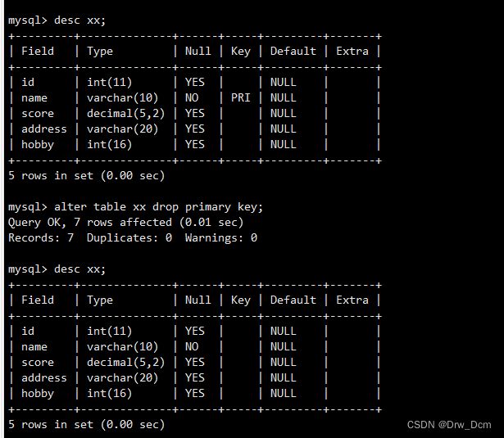Screen dimensions: 504x438
Task: Click the Type header in second table
Action: pos(100,300)
